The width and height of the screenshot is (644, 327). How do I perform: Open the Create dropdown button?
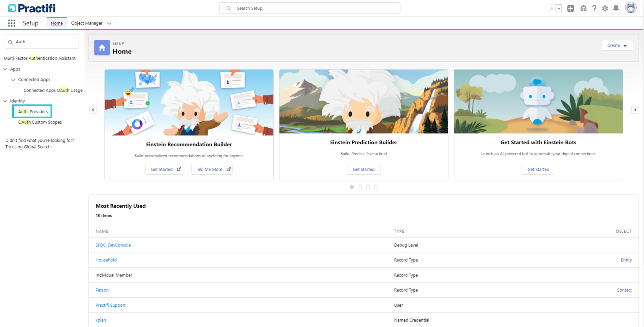pos(617,45)
